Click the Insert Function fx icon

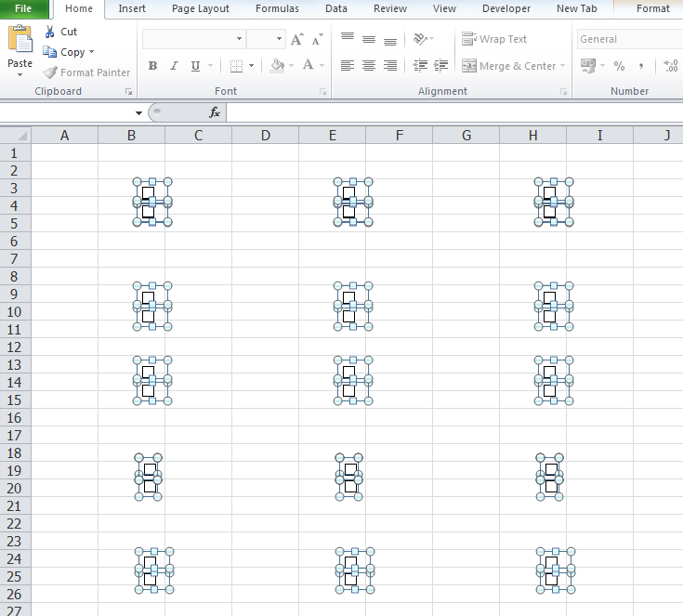click(x=215, y=112)
